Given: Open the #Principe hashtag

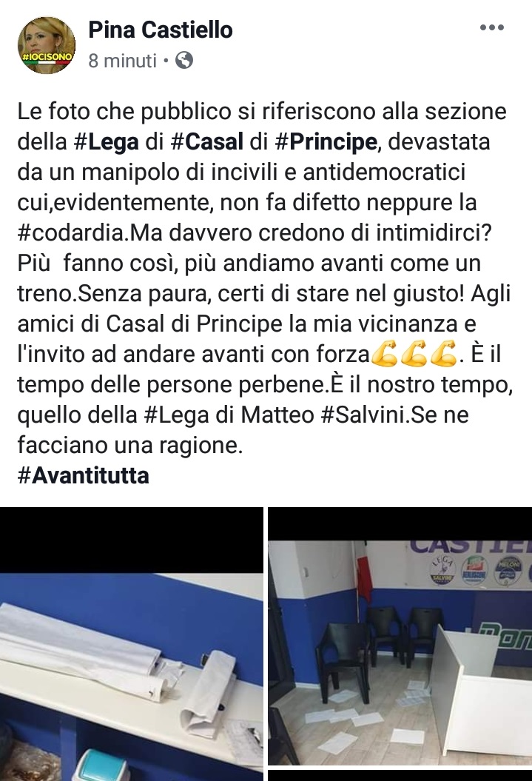Looking at the screenshot, I should click(326, 142).
